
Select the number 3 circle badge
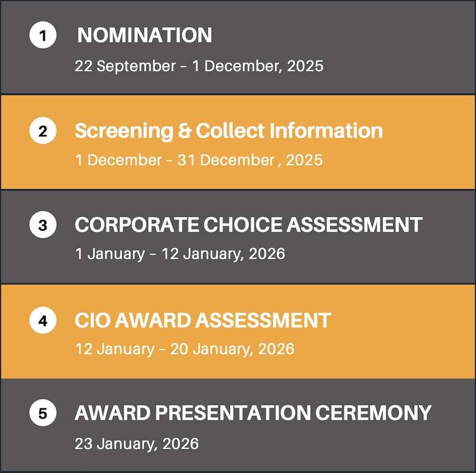click(x=43, y=225)
